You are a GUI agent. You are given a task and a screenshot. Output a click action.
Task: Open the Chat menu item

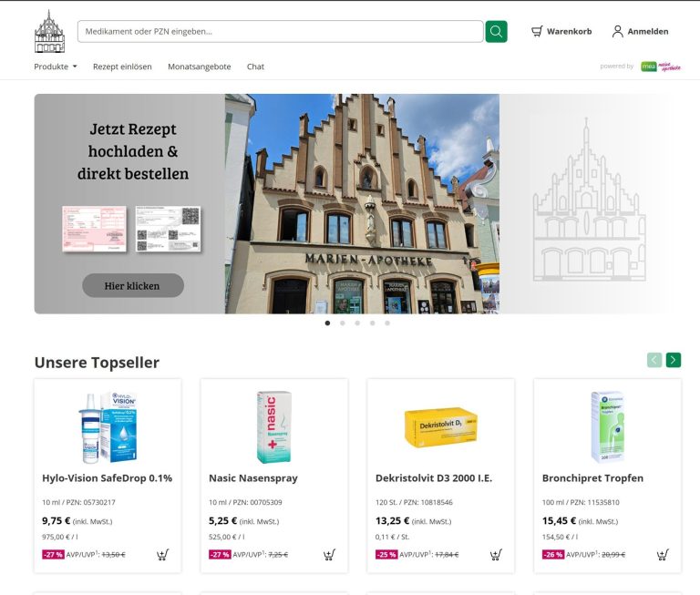pos(255,67)
